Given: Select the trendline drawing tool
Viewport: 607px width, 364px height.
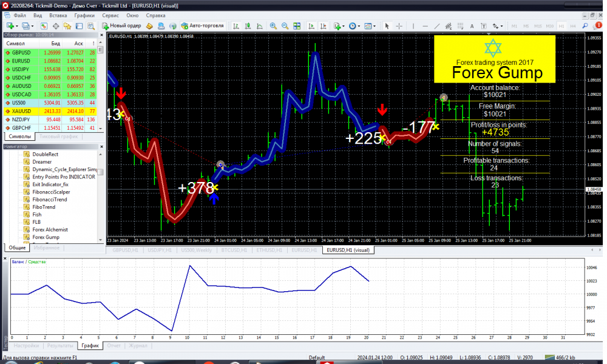Looking at the screenshot, I should [x=436, y=26].
